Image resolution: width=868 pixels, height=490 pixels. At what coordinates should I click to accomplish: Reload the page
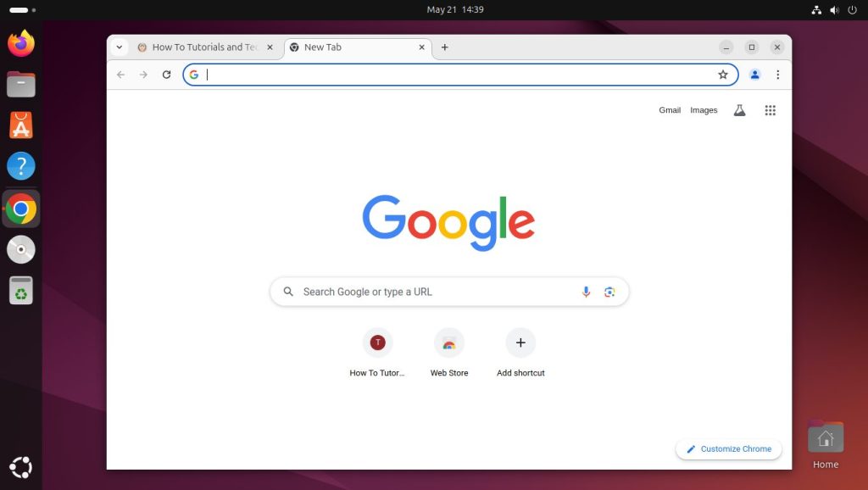click(x=166, y=75)
